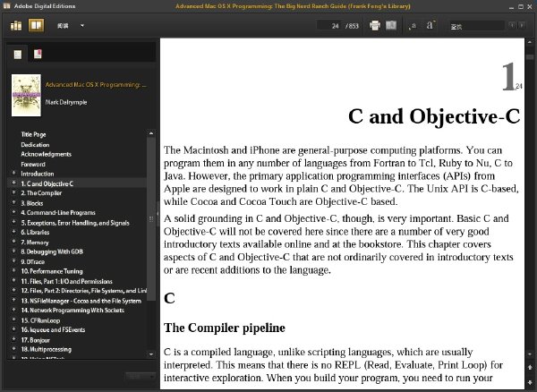537x392 pixels.
Task: Open 11. Files, Part 1: I/O and Permissions
Action: (66, 281)
